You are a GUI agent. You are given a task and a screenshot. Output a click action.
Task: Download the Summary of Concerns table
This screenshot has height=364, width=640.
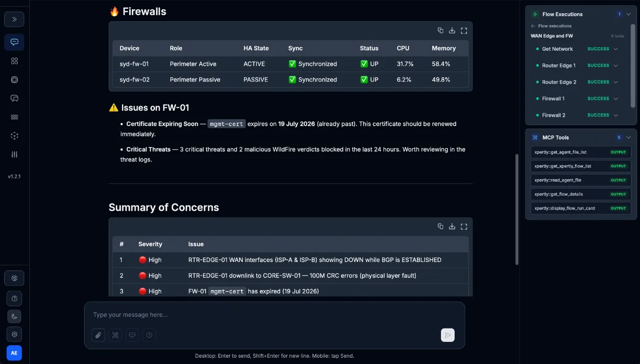452,226
